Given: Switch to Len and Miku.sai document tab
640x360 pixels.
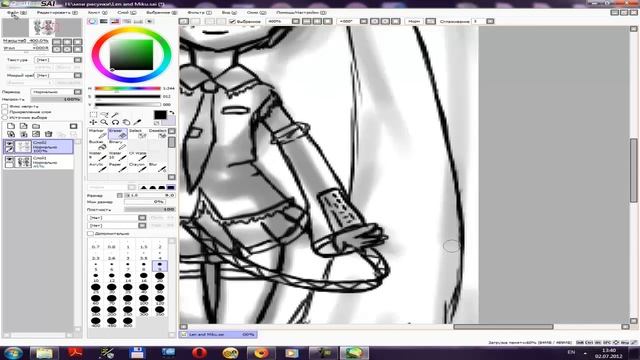Looking at the screenshot, I should point(218,334).
